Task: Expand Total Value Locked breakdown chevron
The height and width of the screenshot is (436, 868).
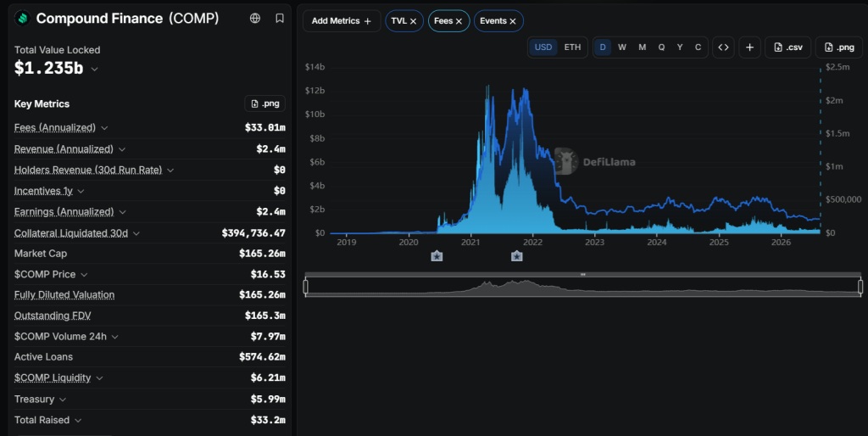Action: click(x=95, y=70)
